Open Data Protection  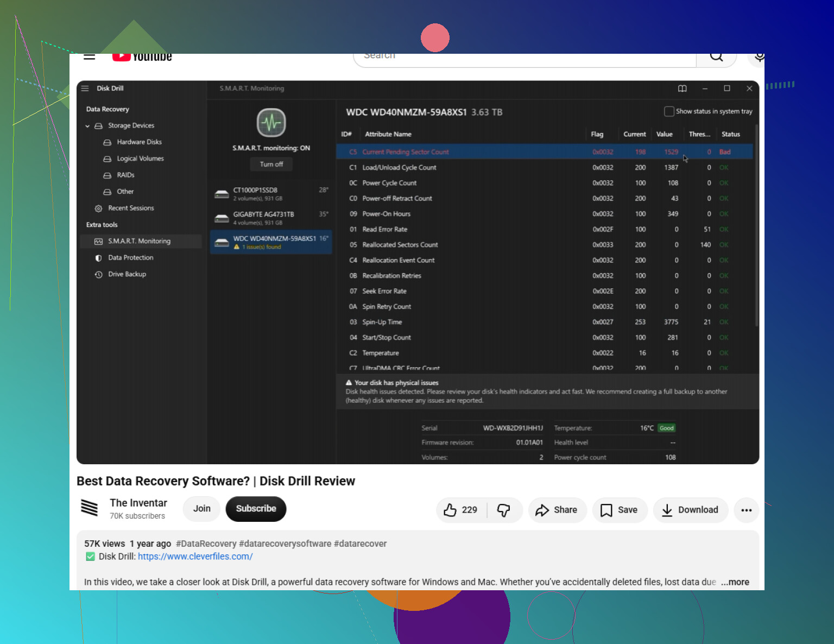[x=130, y=258]
